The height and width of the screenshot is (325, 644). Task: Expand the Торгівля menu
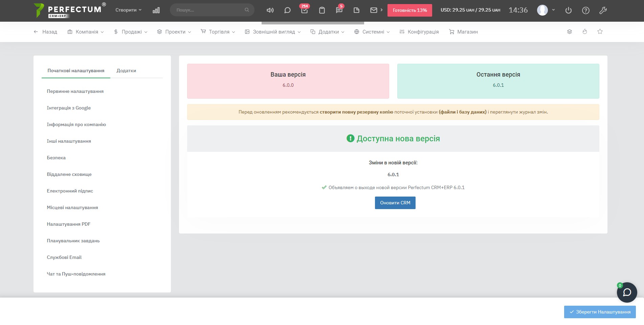(x=218, y=32)
